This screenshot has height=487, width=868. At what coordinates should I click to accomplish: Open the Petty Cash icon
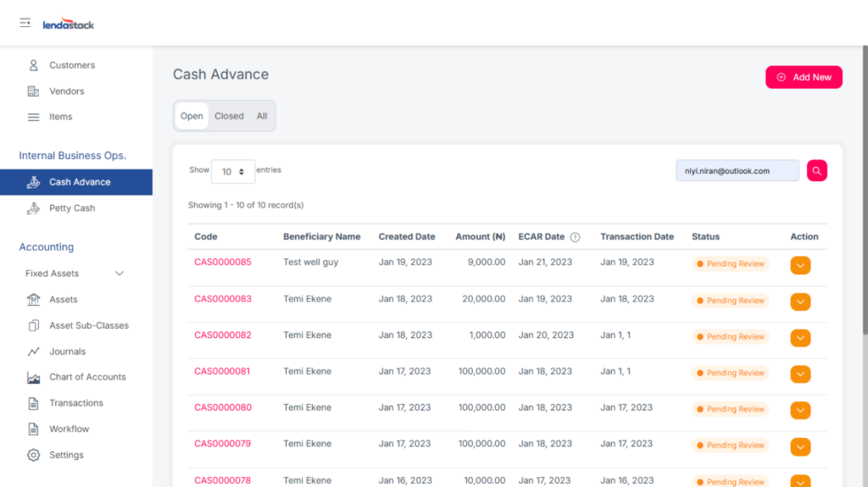[34, 208]
